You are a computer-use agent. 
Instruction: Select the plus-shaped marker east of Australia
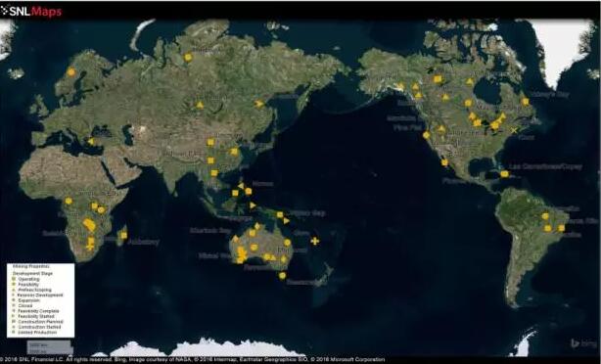(x=314, y=241)
